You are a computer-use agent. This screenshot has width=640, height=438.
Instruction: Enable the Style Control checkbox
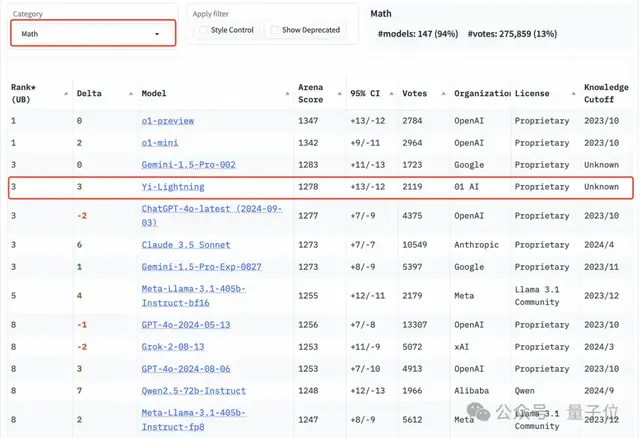click(x=202, y=30)
